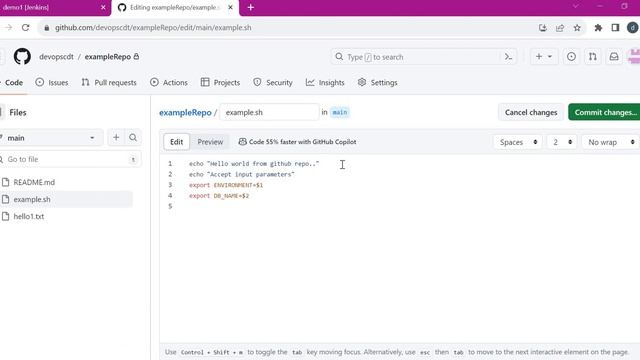
Task: Click line 4 export DB_NAME
Action: pos(219,196)
